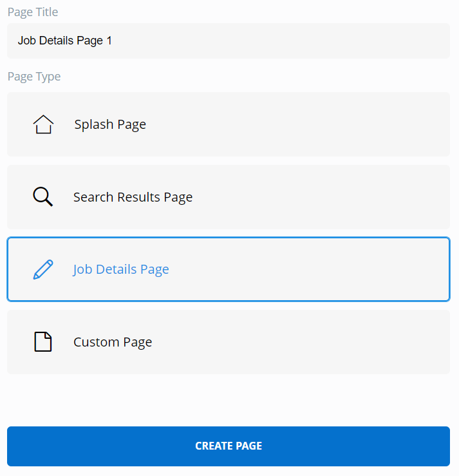
Task: Click the blue pencil icon
Action: tap(43, 269)
